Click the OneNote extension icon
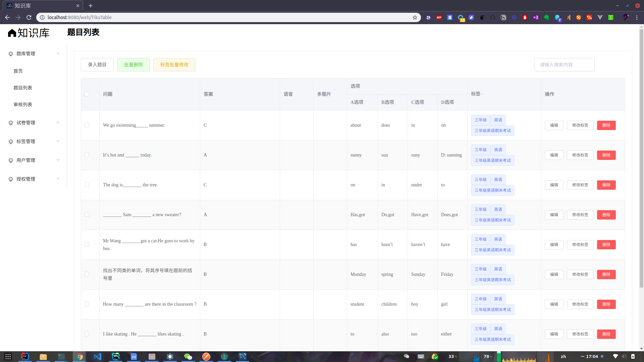 [x=536, y=17]
